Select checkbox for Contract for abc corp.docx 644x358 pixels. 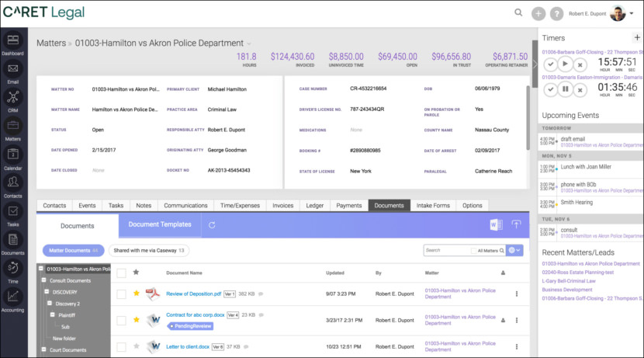[x=121, y=320]
